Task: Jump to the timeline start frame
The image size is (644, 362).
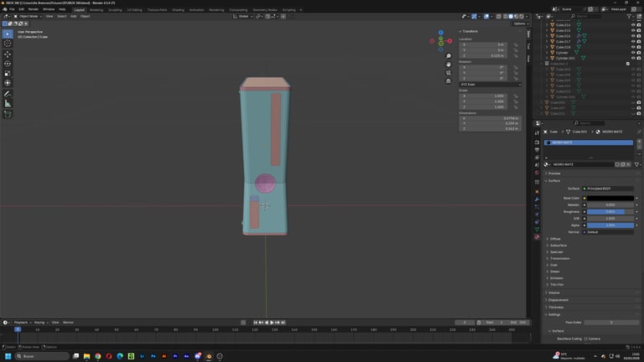Action: pos(256,323)
